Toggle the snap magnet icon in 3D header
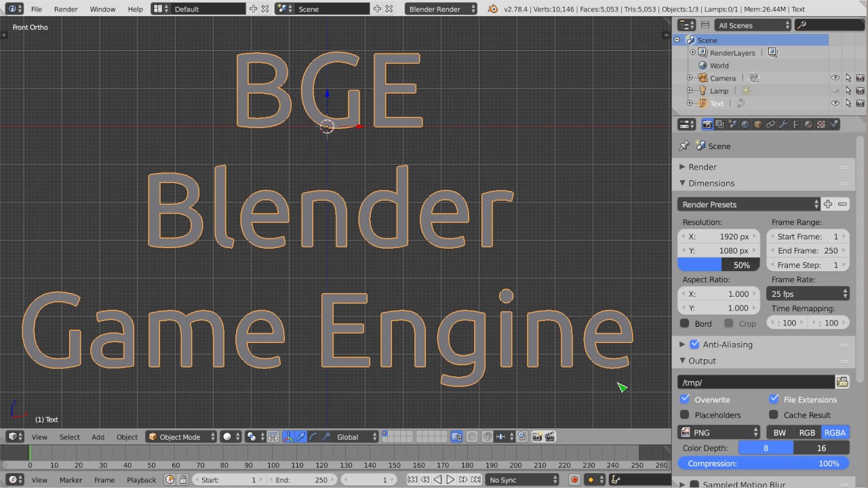The height and width of the screenshot is (488, 868). (x=486, y=437)
